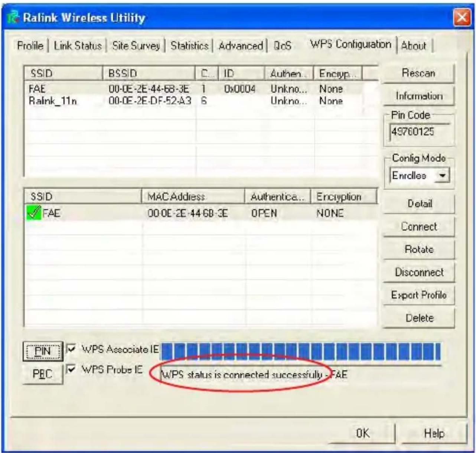Open the Link Status tab
Image resolution: width=476 pixels, height=453 pixels.
(78, 46)
